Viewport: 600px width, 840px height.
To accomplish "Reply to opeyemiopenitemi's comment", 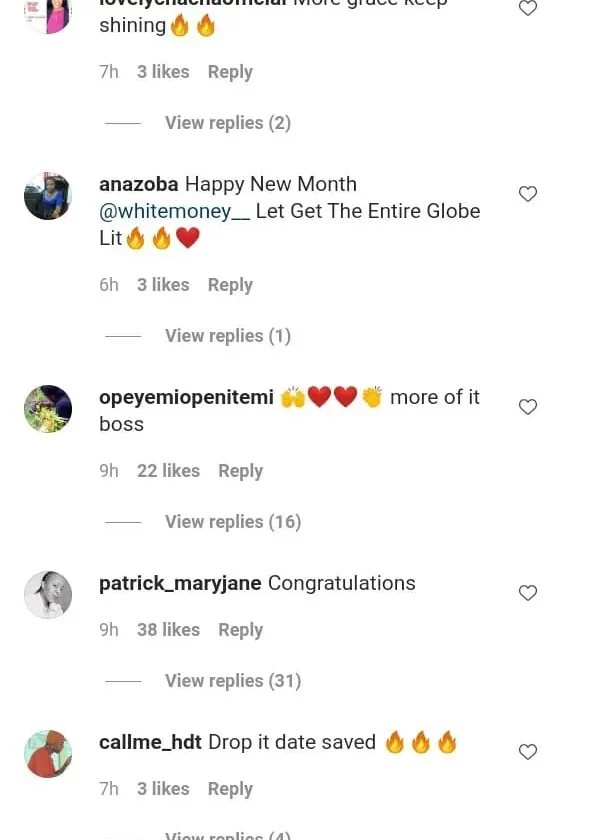I will point(240,471).
